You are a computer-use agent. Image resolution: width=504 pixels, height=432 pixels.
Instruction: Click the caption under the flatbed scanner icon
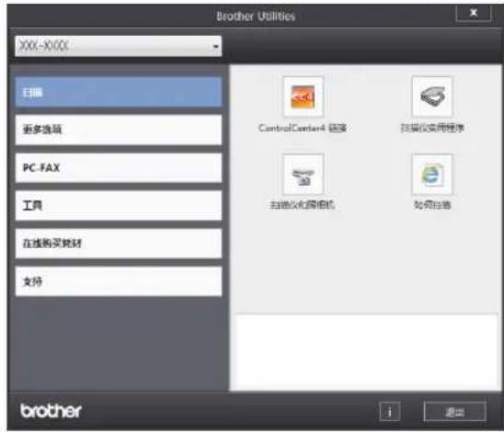pyautogui.click(x=432, y=128)
